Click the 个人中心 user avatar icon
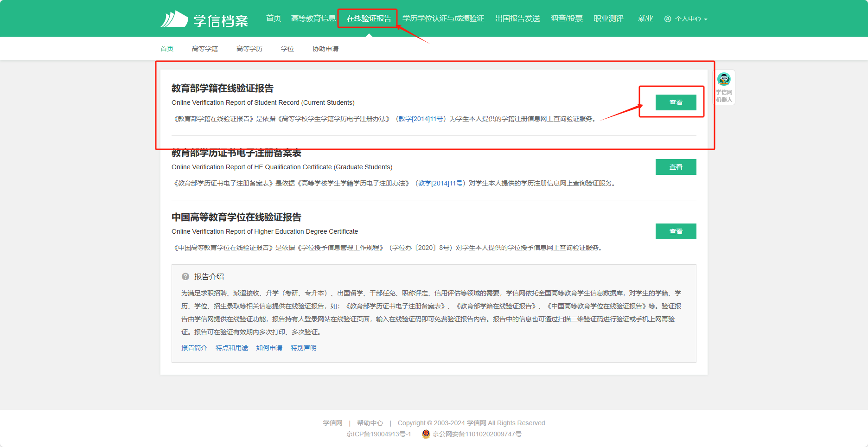868x447 pixels. click(x=668, y=19)
